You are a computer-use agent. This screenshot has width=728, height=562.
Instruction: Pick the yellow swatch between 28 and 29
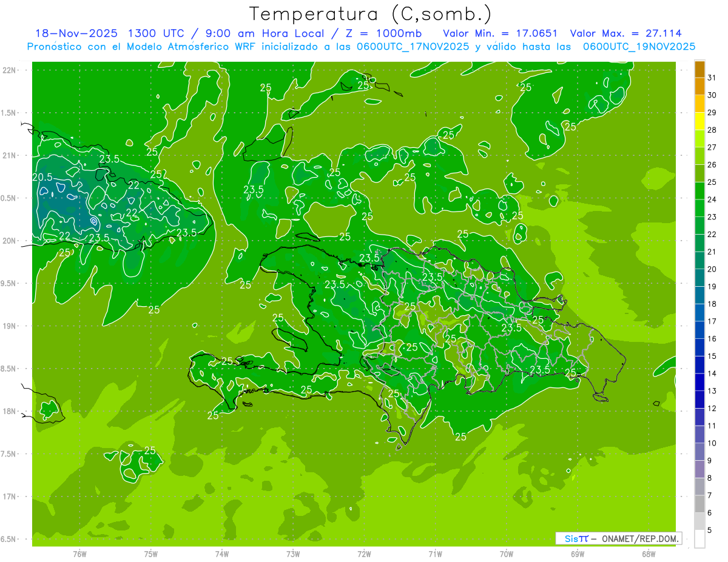click(x=699, y=121)
